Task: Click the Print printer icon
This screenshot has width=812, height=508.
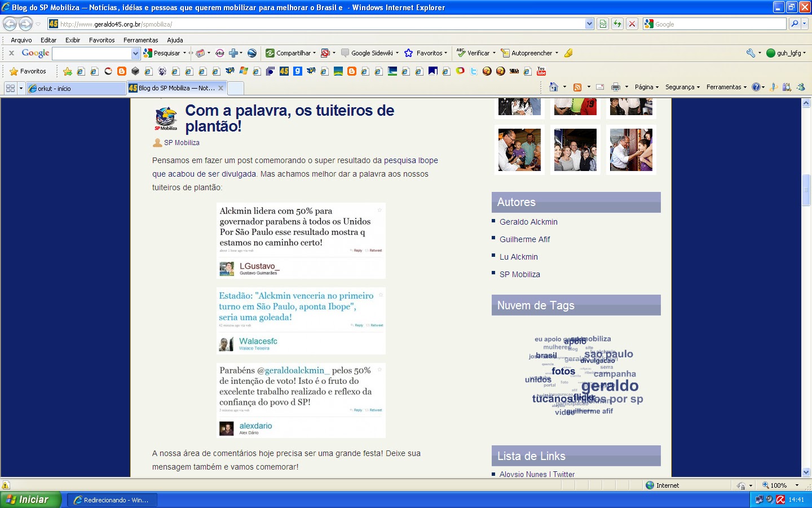Action: click(616, 87)
